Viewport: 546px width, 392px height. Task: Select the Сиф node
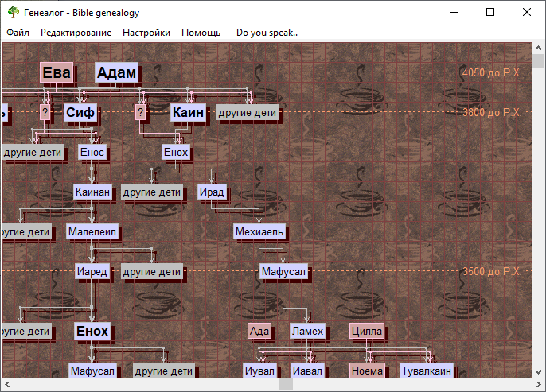coord(80,113)
